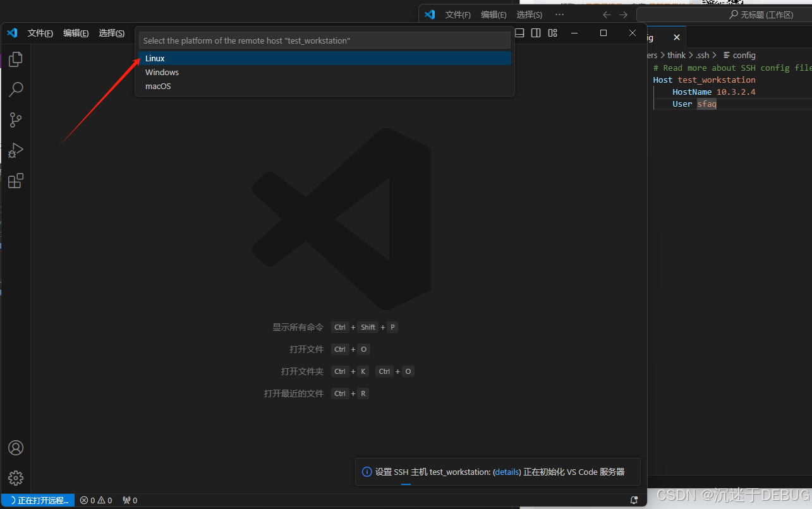Open the 编辑(E) menu in the front window
Image resolution: width=812 pixels, height=509 pixels.
click(x=76, y=33)
